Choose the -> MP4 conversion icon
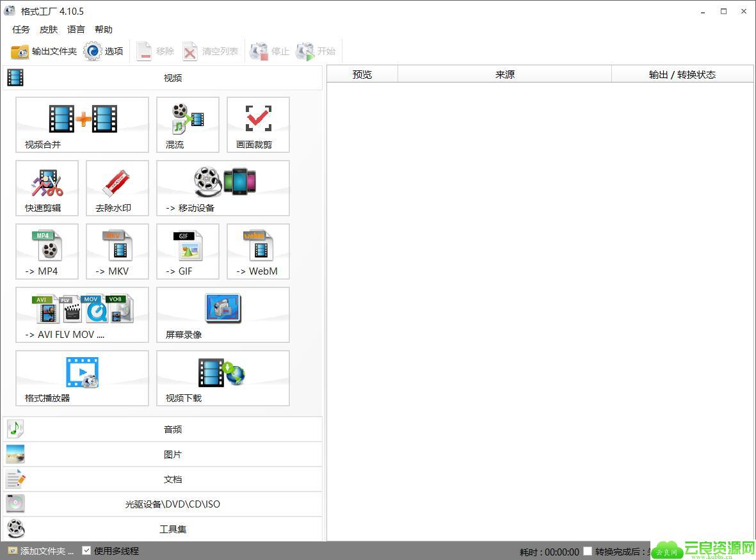 pyautogui.click(x=47, y=252)
